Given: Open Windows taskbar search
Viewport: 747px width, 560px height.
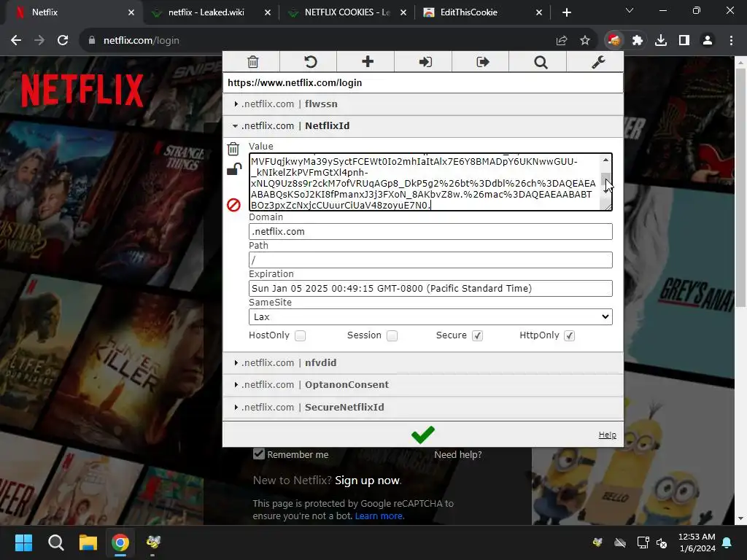Looking at the screenshot, I should [x=55, y=542].
